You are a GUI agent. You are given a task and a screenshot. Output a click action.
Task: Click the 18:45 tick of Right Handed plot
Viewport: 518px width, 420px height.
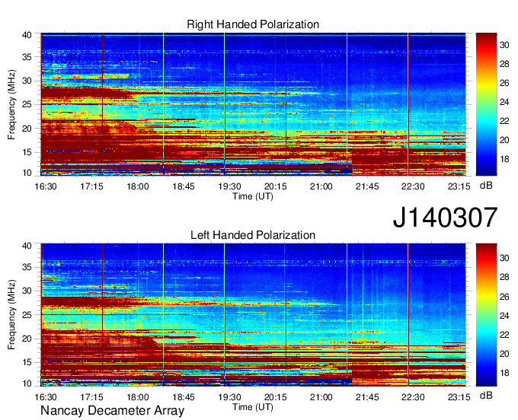pos(184,186)
